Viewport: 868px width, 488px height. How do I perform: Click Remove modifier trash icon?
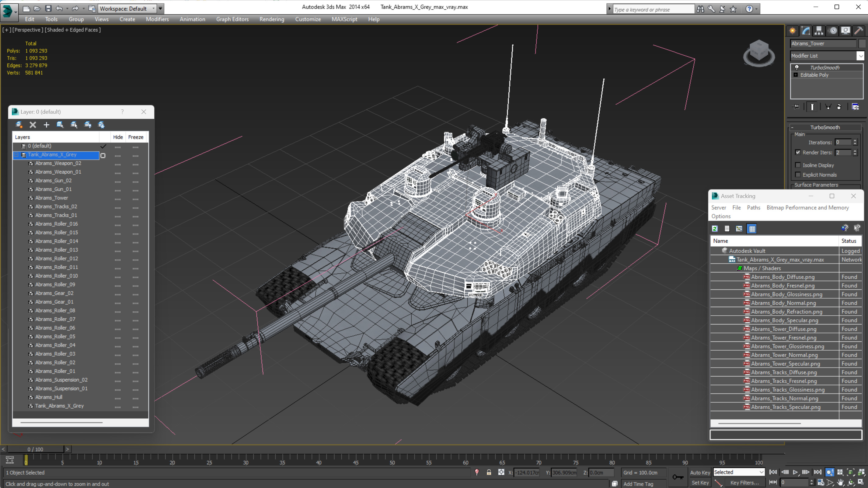pyautogui.click(x=839, y=107)
